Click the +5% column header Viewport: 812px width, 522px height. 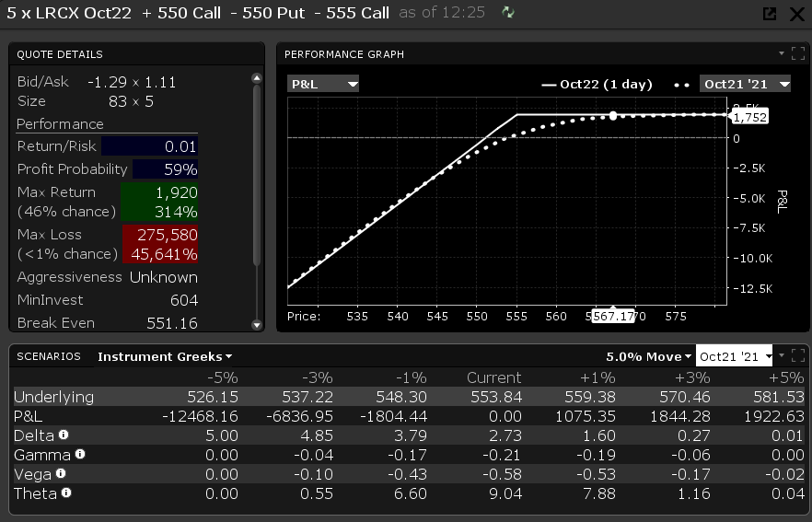tap(786, 377)
